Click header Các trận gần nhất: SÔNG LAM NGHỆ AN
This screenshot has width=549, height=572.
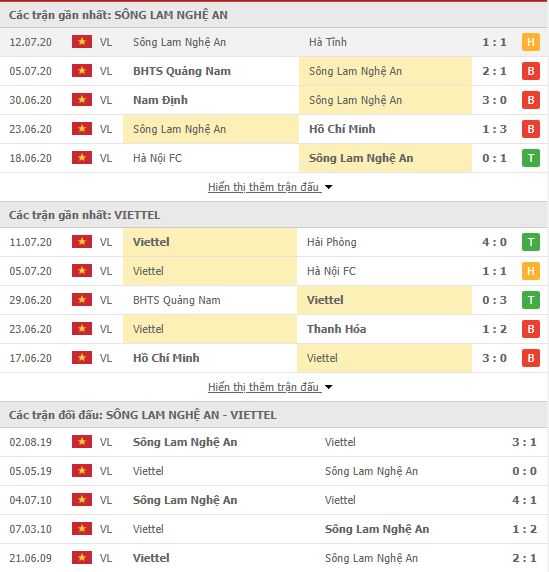(118, 15)
